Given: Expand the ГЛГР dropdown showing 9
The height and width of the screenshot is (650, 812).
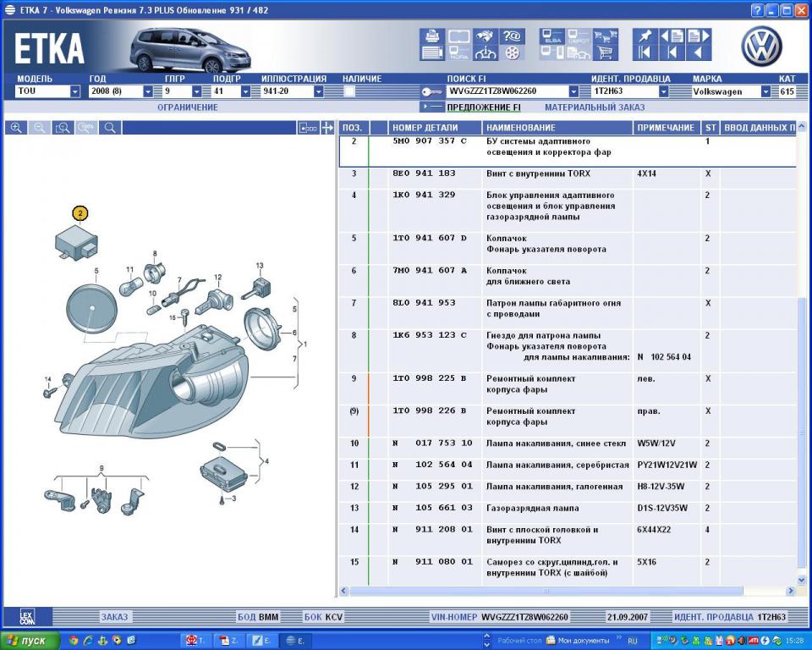Looking at the screenshot, I should point(196,91).
